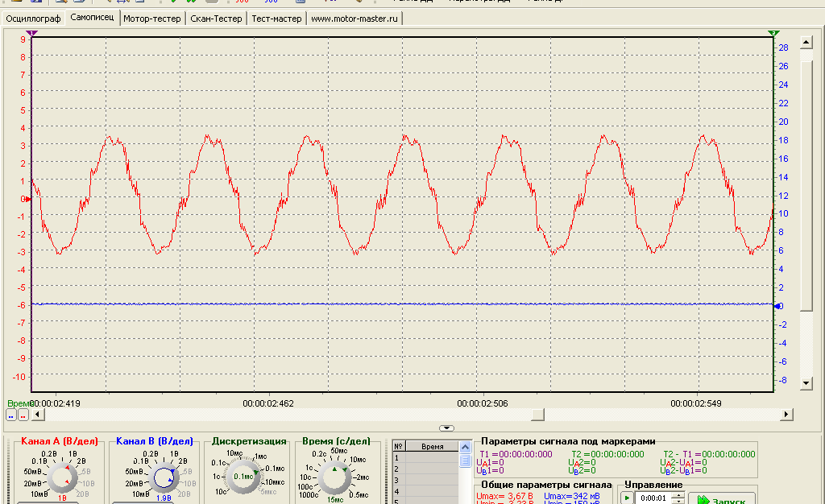Click the right arrow of the time scrollbar
This screenshot has height=504, width=825.
[x=786, y=415]
